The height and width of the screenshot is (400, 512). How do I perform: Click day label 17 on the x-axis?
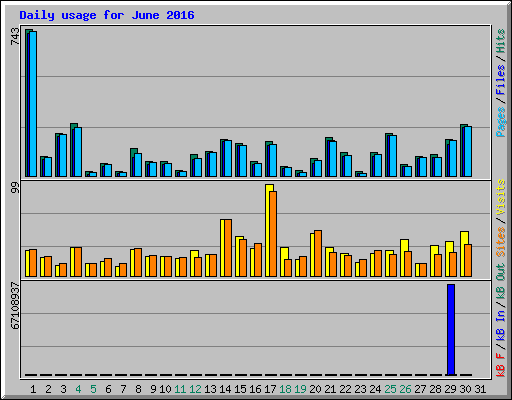(270, 389)
